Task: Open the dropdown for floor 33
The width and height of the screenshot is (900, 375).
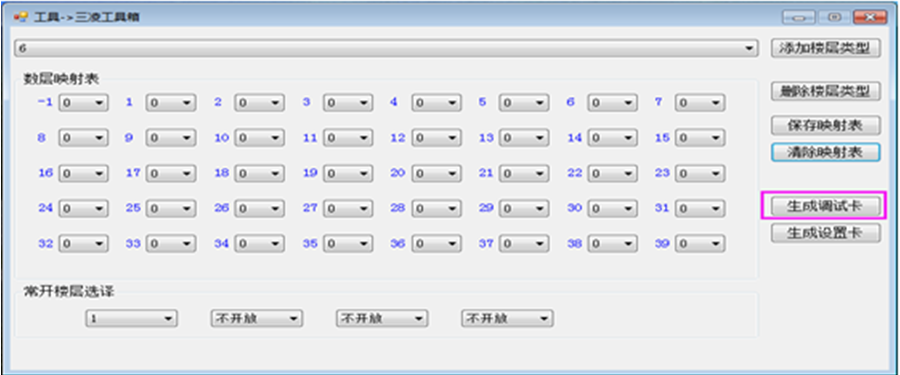Action: pos(171,244)
